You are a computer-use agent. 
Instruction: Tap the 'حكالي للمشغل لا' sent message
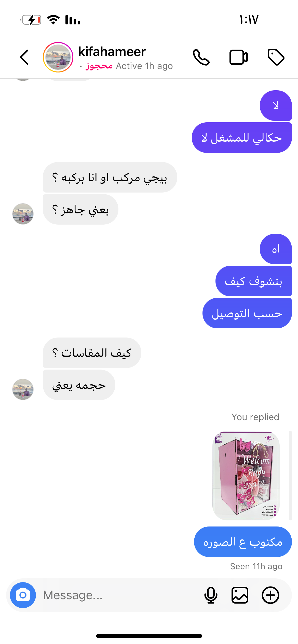[242, 138]
